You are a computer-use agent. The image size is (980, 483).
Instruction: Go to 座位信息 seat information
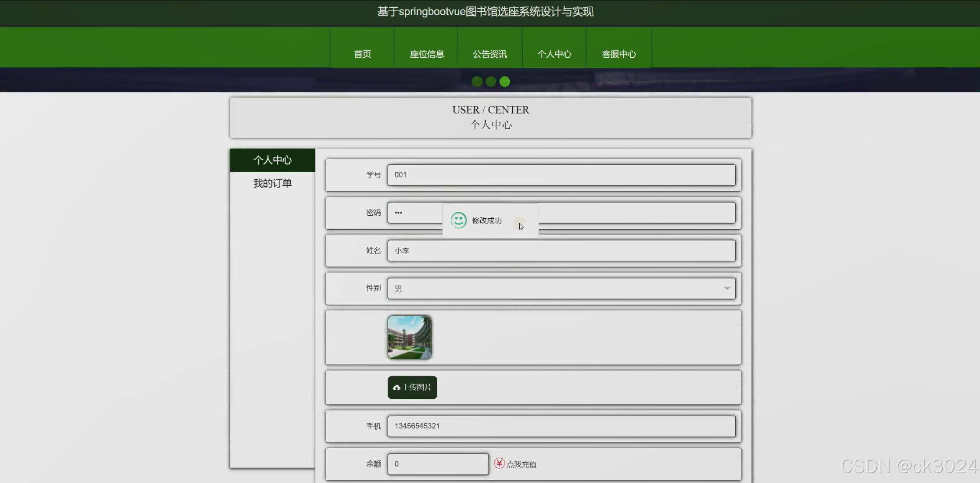(426, 54)
